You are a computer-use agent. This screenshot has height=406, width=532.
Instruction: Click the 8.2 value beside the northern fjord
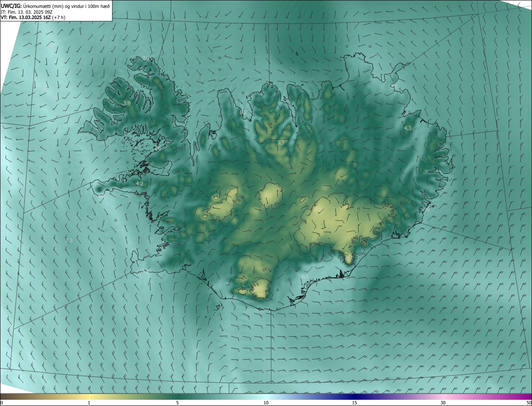click(x=244, y=112)
